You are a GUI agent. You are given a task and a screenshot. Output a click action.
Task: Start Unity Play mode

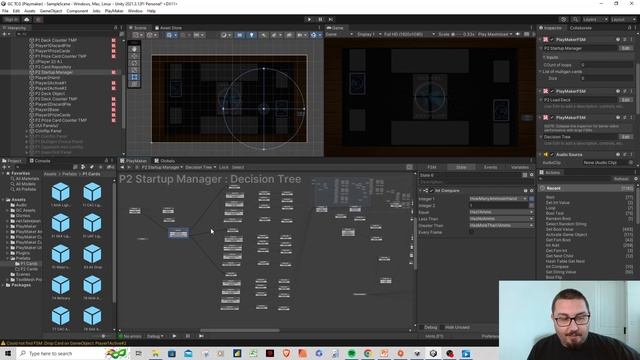click(309, 19)
